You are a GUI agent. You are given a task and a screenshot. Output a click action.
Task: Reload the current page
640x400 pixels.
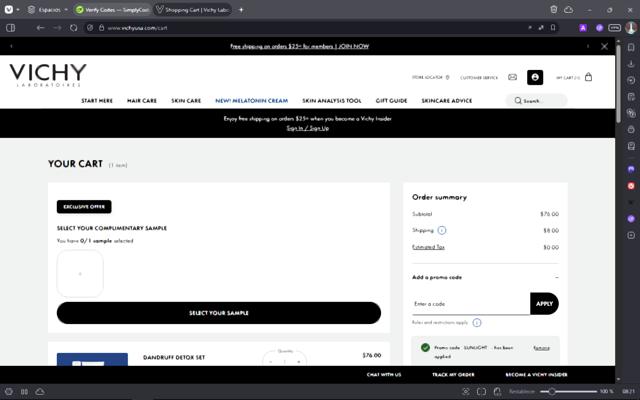click(x=73, y=28)
